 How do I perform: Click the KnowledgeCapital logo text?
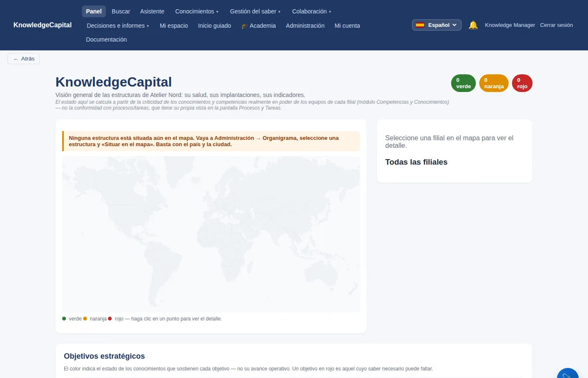[x=42, y=25]
